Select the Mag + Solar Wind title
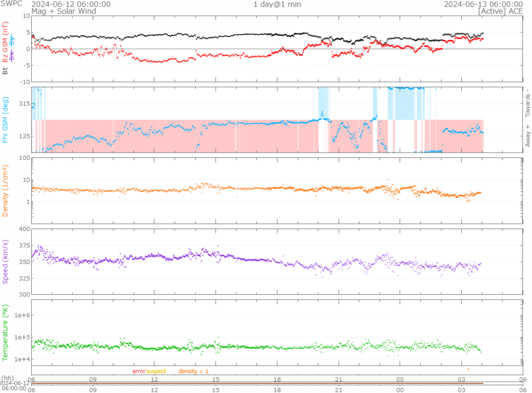532x393 pixels. [64, 11]
